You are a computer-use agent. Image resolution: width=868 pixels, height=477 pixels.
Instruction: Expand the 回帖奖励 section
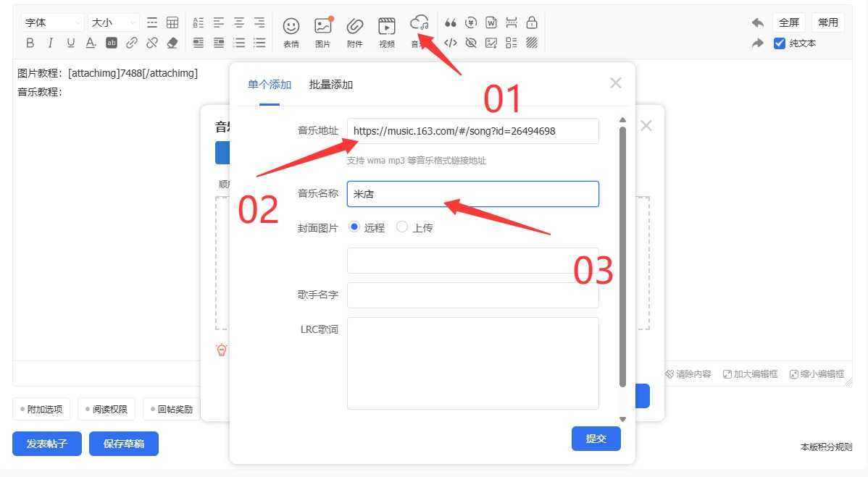172,409
